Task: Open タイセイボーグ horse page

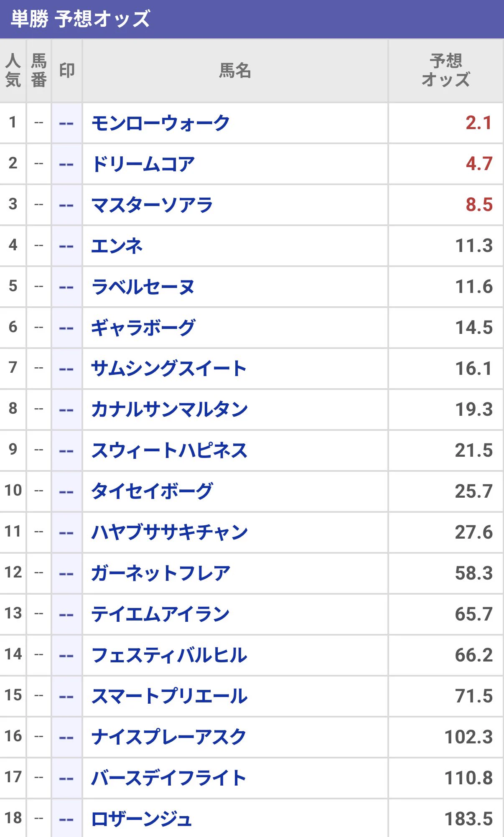Action: click(152, 492)
